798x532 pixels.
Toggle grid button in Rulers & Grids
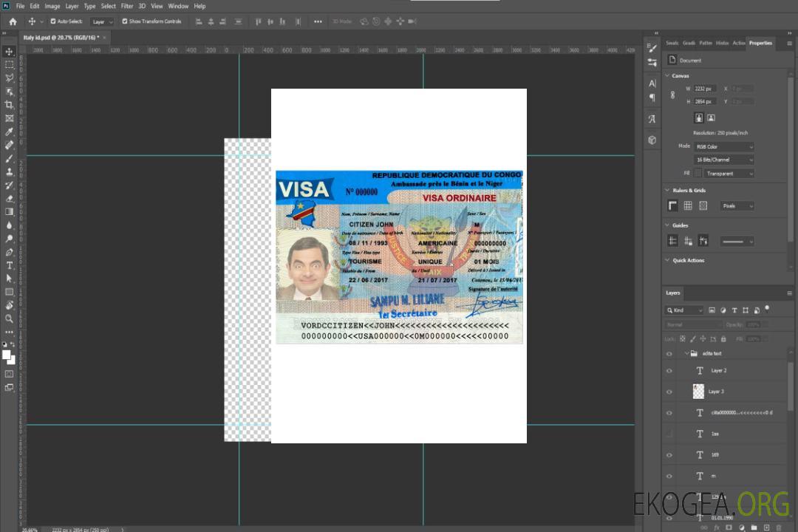688,205
